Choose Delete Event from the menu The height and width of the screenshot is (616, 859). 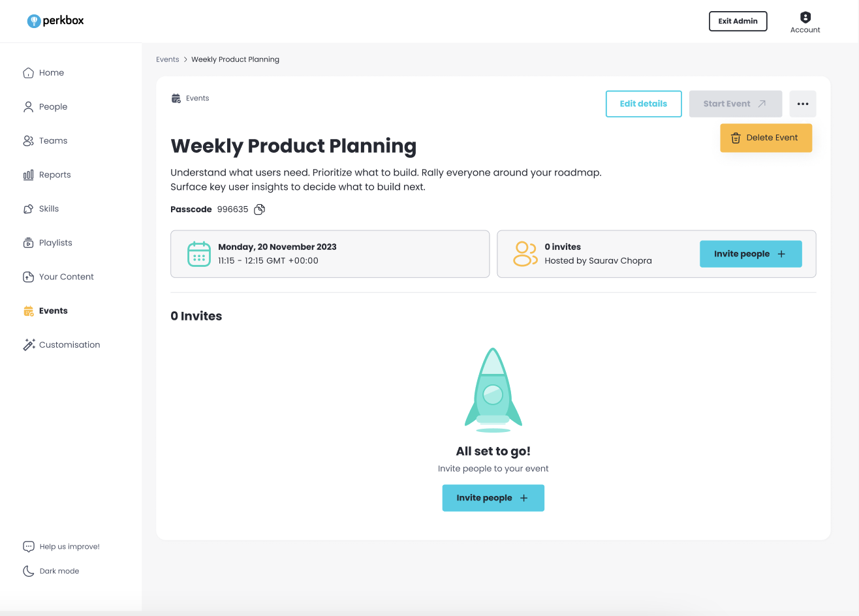pos(766,138)
